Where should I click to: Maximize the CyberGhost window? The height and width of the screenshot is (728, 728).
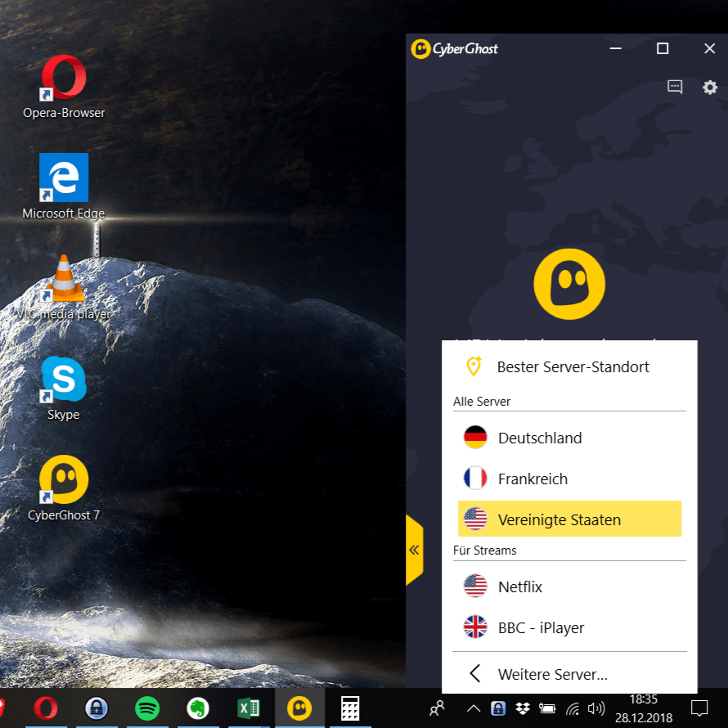click(663, 48)
